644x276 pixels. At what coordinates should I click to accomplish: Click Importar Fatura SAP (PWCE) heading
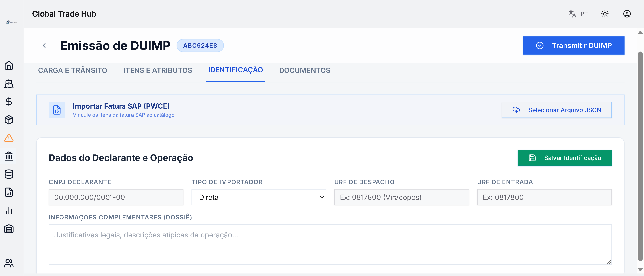tap(121, 106)
